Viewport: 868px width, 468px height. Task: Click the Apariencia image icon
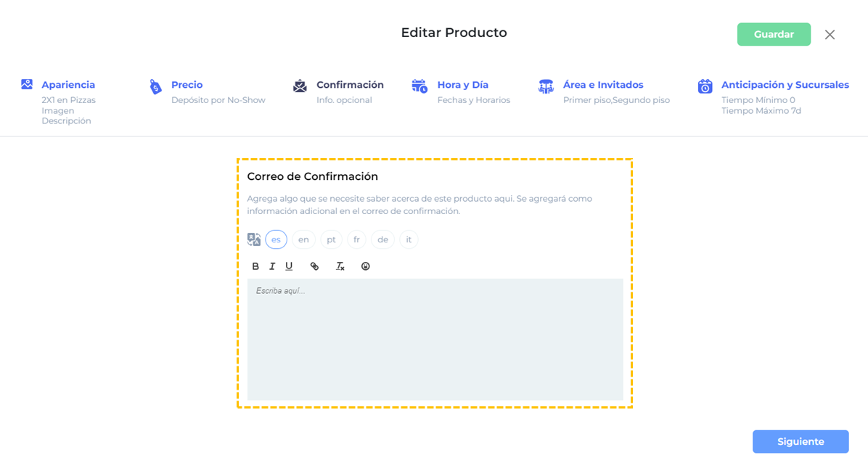coord(27,84)
